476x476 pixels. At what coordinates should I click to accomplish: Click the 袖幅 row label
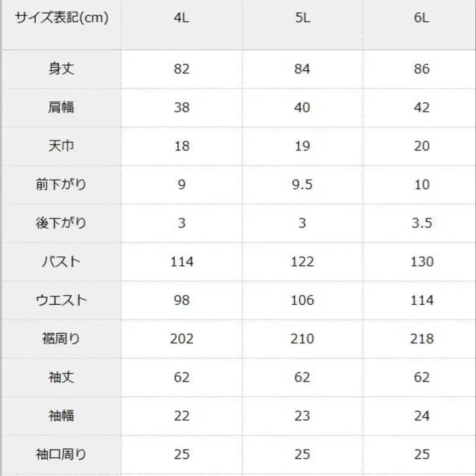pyautogui.click(x=61, y=416)
